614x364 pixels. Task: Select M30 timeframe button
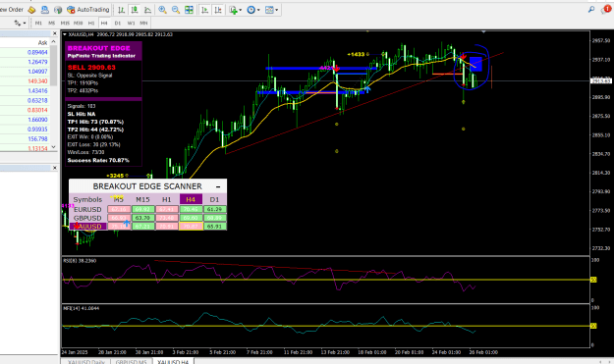(79, 24)
